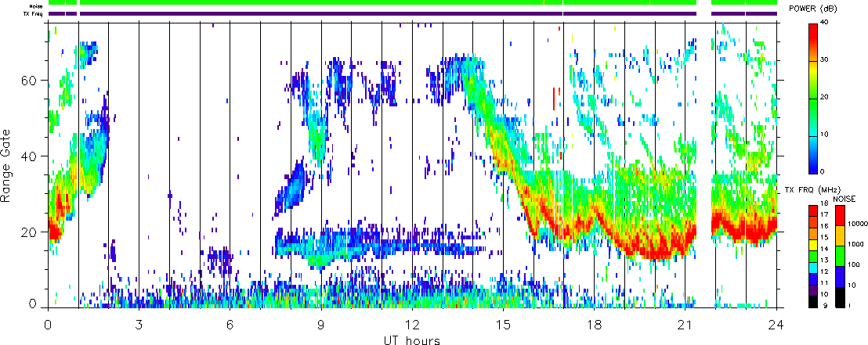Click the green noise status bar at the top
The height and width of the screenshot is (345, 868).
412,2
